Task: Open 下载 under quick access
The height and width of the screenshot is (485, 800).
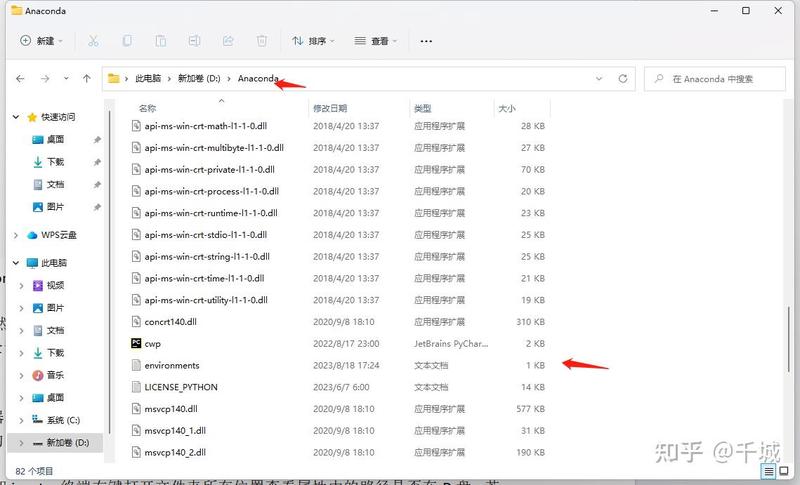Action: point(55,162)
